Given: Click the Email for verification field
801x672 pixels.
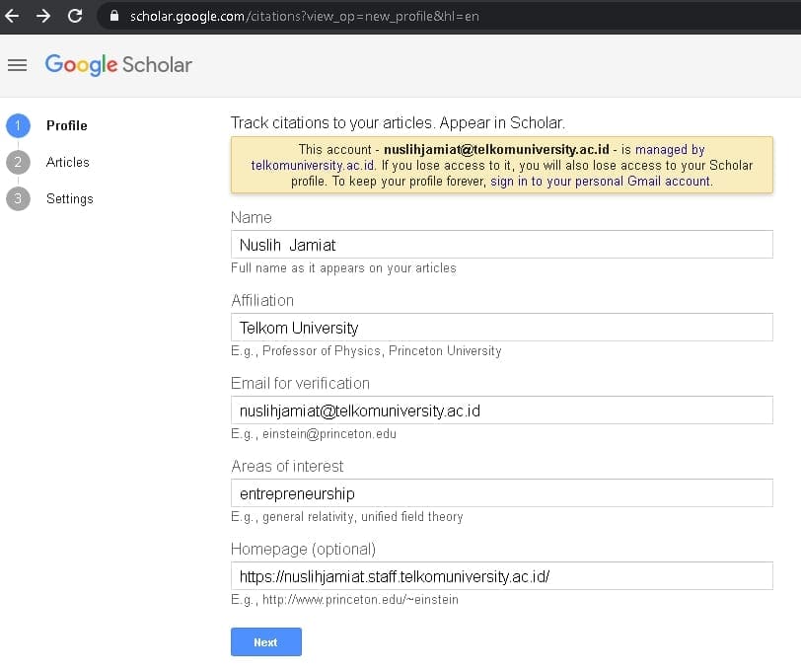Looking at the screenshot, I should click(502, 410).
